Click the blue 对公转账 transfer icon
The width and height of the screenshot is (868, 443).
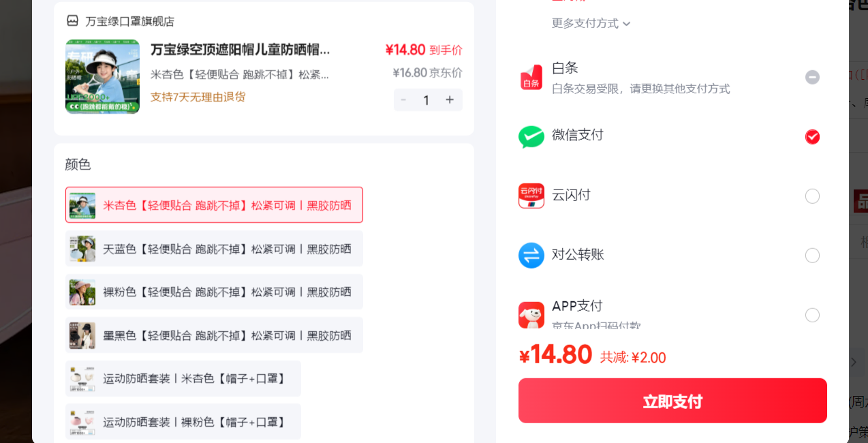pos(531,256)
